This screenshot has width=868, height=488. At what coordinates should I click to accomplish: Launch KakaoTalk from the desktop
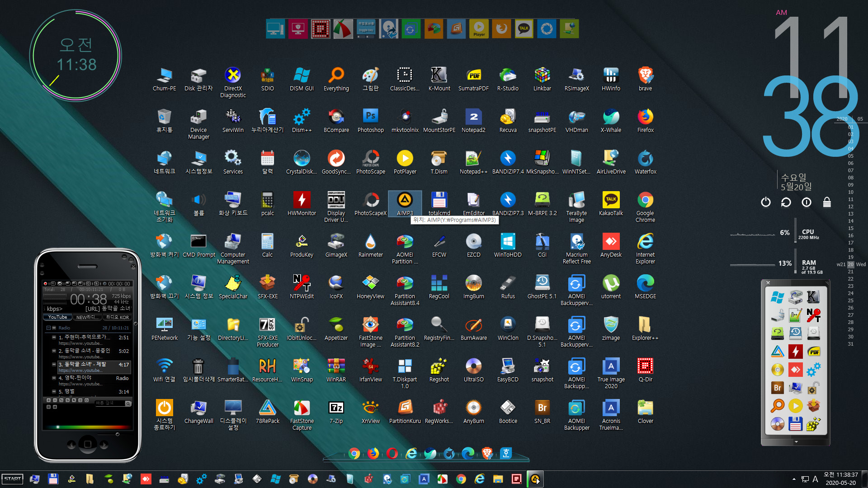click(x=611, y=204)
